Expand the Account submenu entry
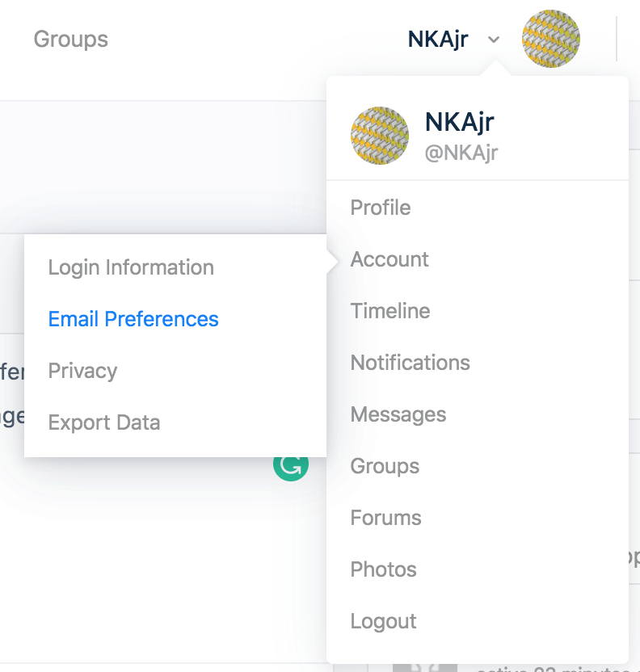Viewport: 640px width, 672px height. [x=389, y=259]
